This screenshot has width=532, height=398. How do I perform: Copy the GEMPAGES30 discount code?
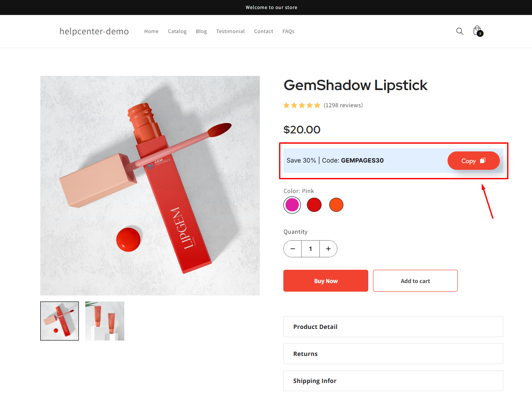[473, 160]
